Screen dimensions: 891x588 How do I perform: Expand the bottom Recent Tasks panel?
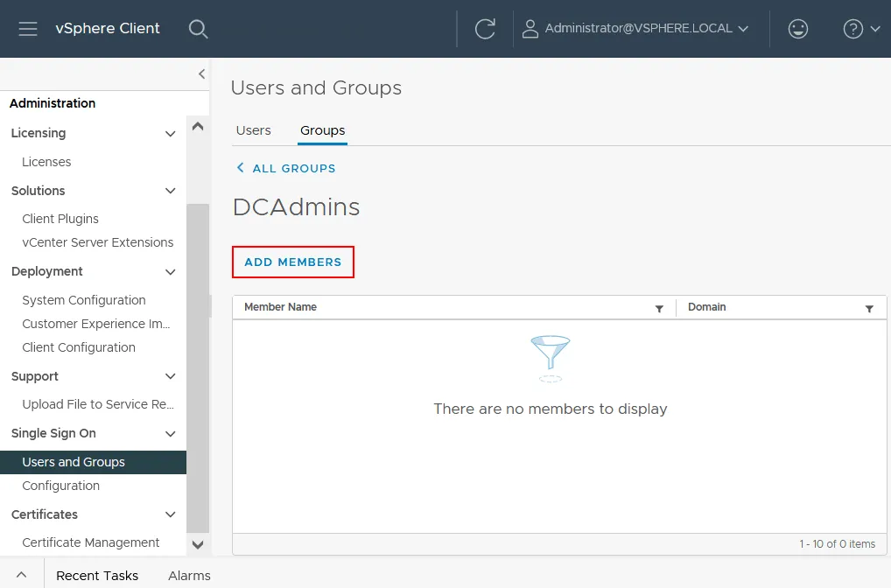(x=21, y=575)
